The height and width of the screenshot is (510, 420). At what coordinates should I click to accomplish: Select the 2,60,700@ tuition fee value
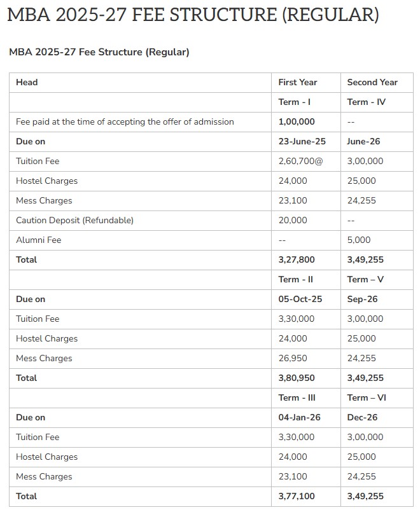tap(300, 161)
